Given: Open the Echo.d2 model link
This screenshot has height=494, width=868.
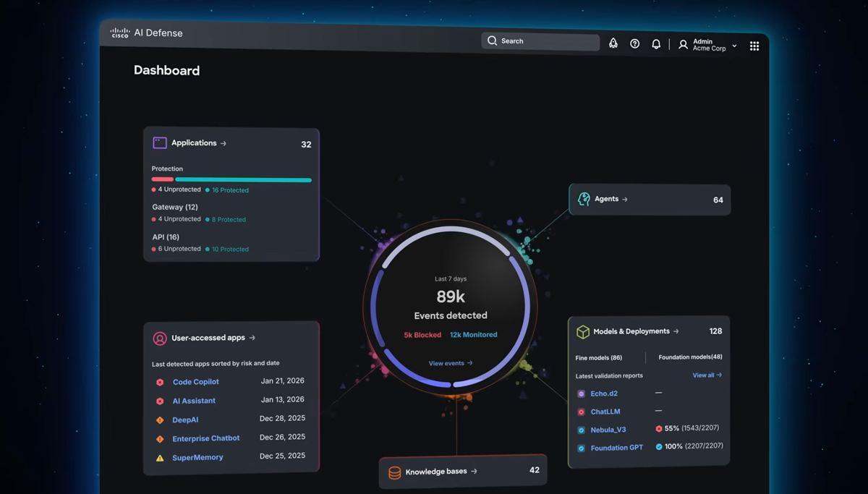Looking at the screenshot, I should 604,394.
